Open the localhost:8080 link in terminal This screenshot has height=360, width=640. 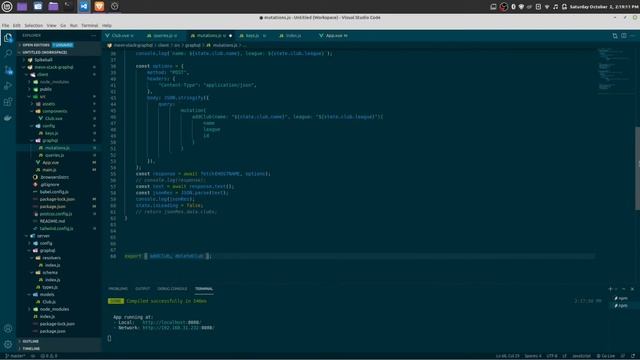pyautogui.click(x=171, y=322)
